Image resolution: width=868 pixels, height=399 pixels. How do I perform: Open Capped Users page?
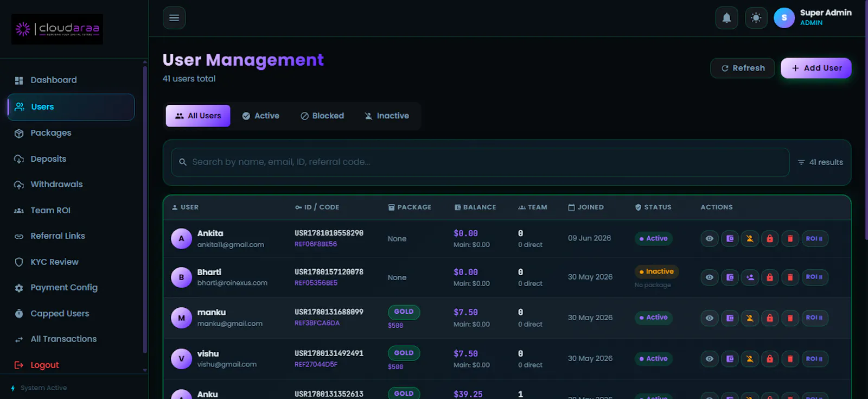(x=60, y=314)
